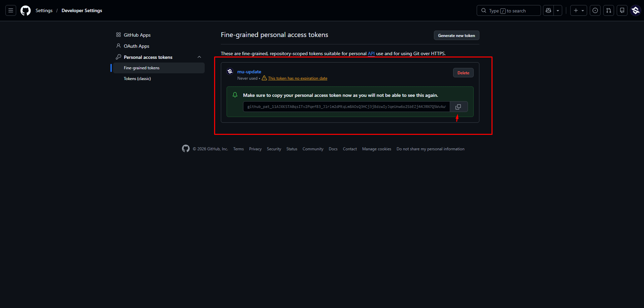Generate a new token
644x308 pixels.
pos(456,35)
